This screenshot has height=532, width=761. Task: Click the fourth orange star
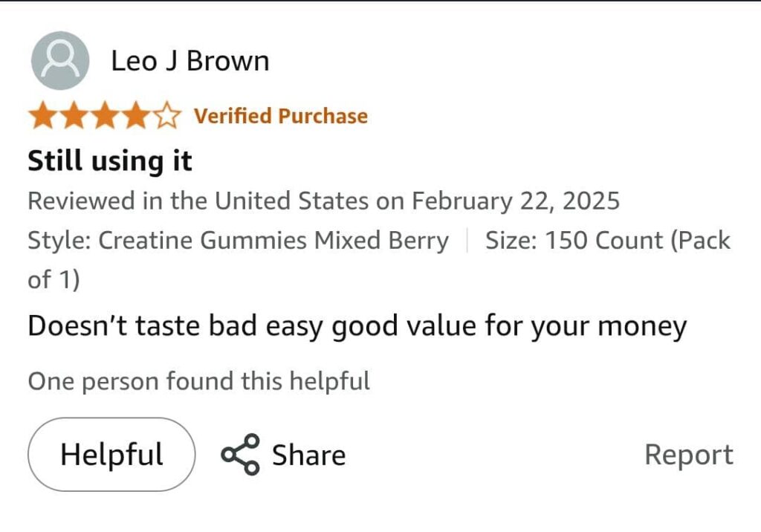click(137, 117)
